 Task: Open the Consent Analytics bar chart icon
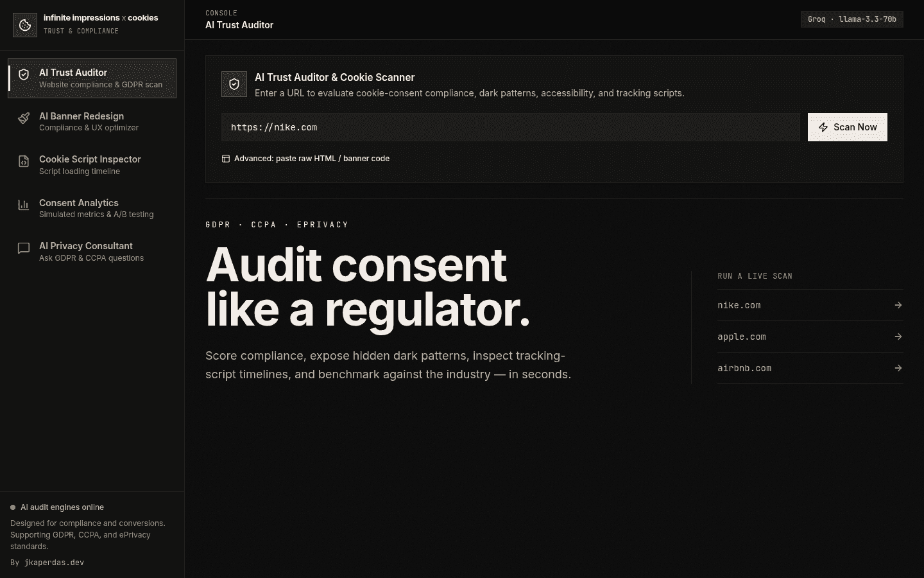coord(24,205)
